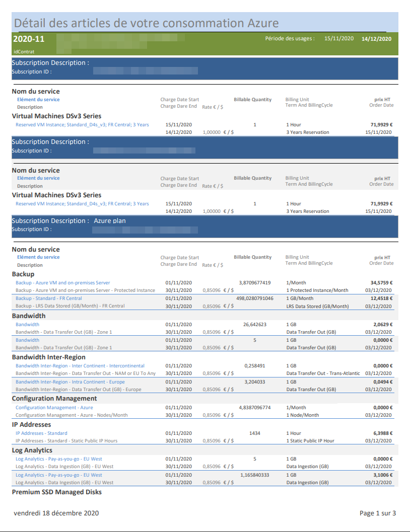Click the 'Période des usages' label
Screen dimensions: 410x532
(290, 39)
